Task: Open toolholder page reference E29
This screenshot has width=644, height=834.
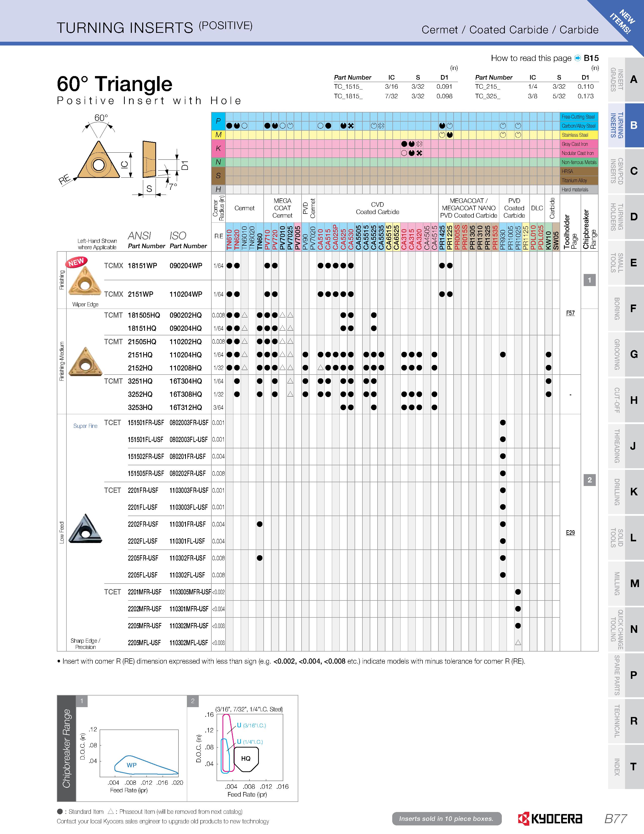Action: coord(570,533)
